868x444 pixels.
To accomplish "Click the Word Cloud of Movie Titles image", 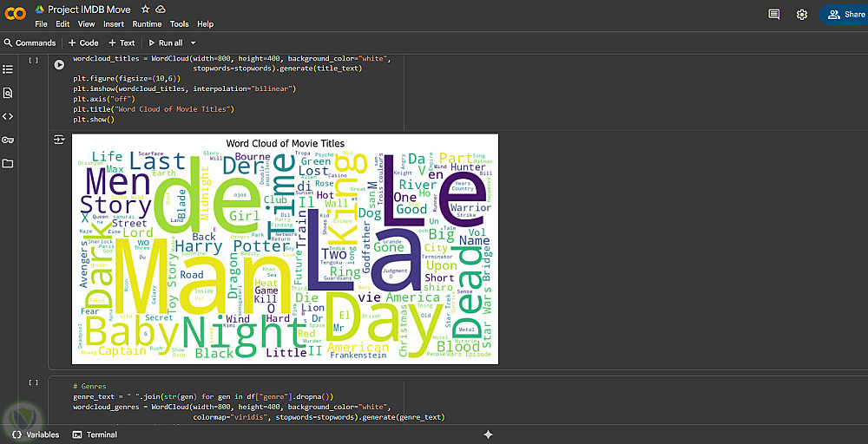I will pos(285,249).
